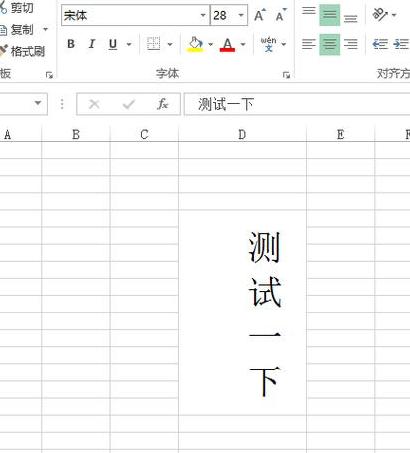The image size is (410, 453).
Task: Select column A header
Action: tap(20, 134)
